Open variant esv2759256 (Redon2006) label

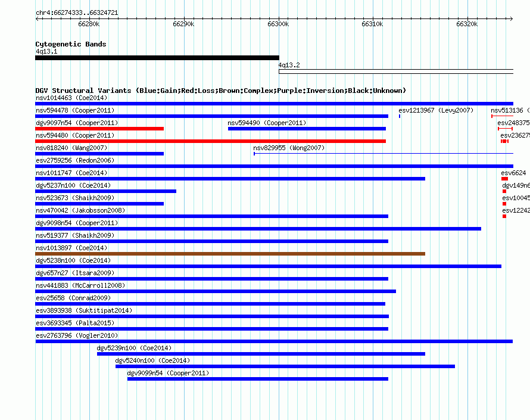click(x=75, y=160)
